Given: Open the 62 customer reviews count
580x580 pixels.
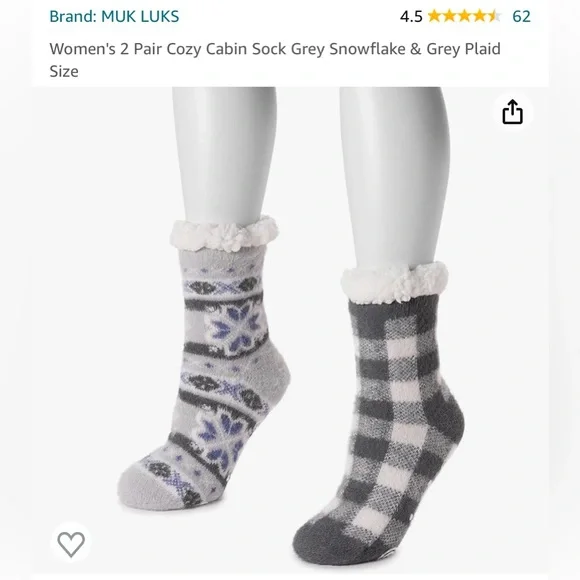Looking at the screenshot, I should click(x=521, y=16).
